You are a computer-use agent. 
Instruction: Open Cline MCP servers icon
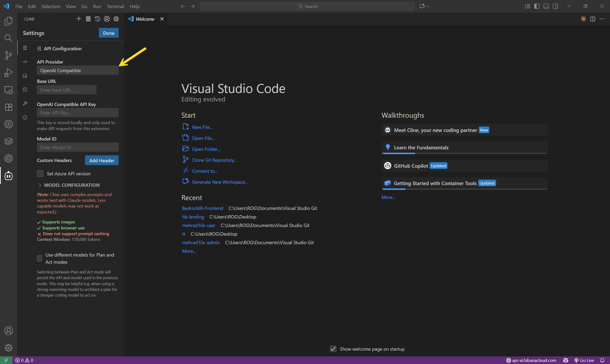click(x=88, y=19)
